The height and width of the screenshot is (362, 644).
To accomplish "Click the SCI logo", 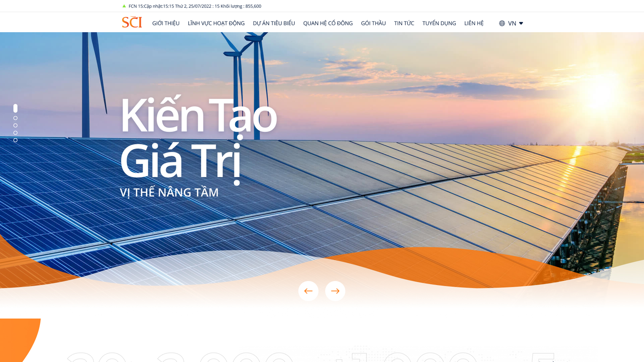I will tap(132, 22).
